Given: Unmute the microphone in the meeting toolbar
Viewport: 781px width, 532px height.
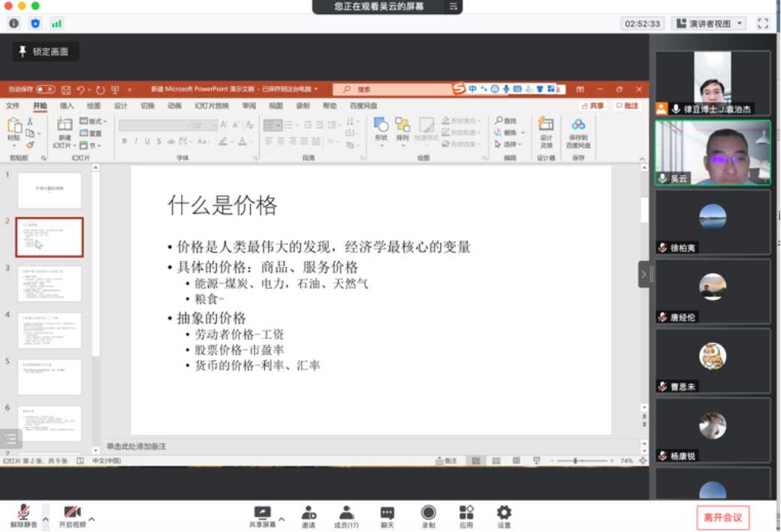Looking at the screenshot, I should tap(23, 514).
